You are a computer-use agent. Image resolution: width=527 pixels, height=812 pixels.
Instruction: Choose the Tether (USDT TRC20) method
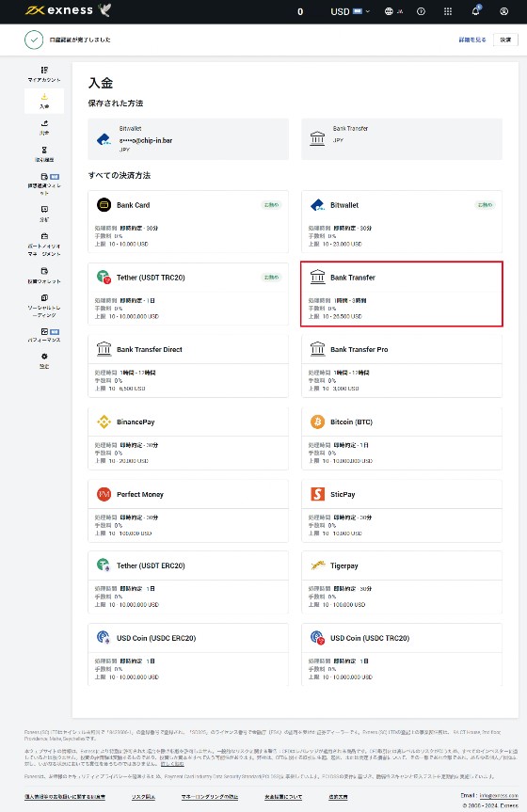(188, 295)
